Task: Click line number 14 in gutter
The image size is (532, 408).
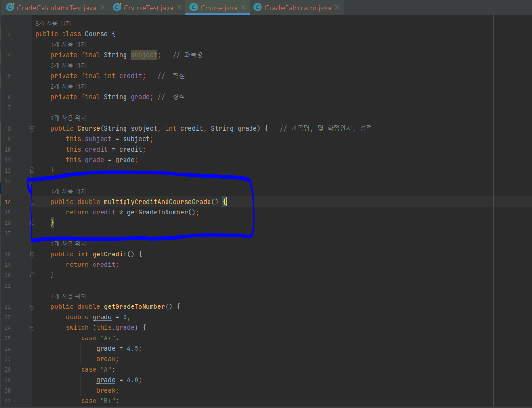Action: tap(8, 202)
